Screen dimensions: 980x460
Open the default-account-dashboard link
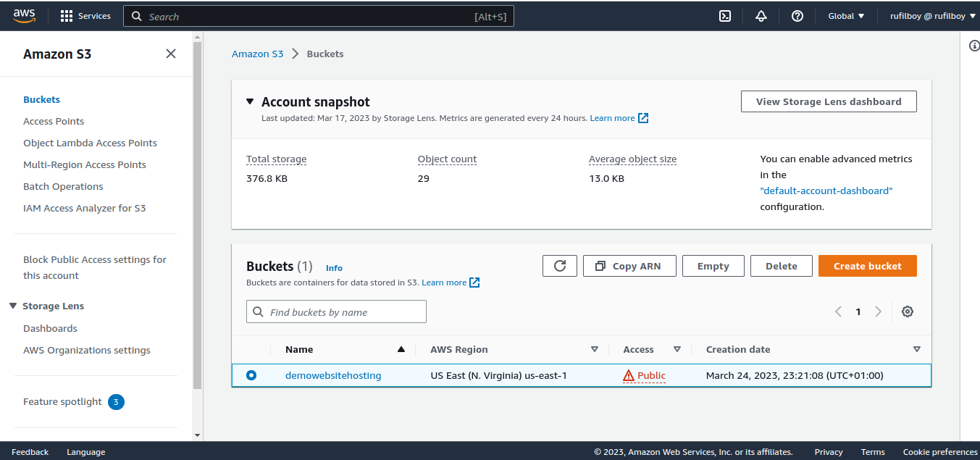click(x=826, y=191)
